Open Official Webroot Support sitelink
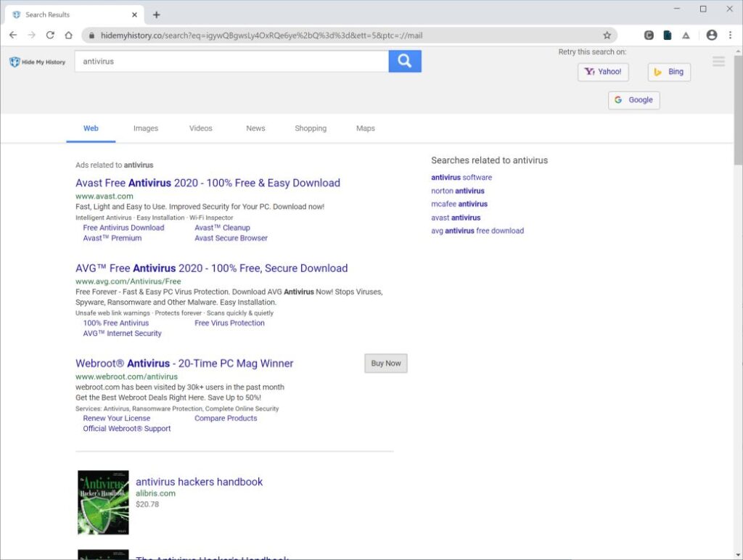 pyautogui.click(x=127, y=429)
